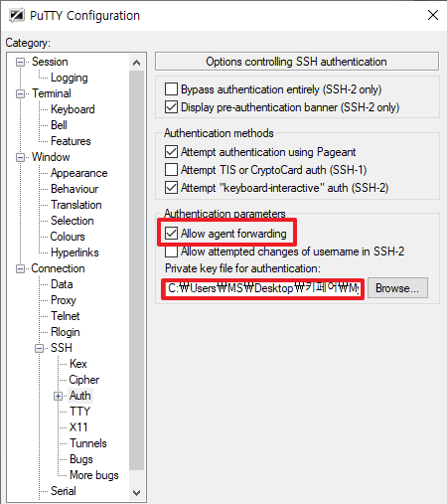Toggle Attempt authentication using Pageant
Viewport: 447px width, 504px height.
[x=171, y=152]
